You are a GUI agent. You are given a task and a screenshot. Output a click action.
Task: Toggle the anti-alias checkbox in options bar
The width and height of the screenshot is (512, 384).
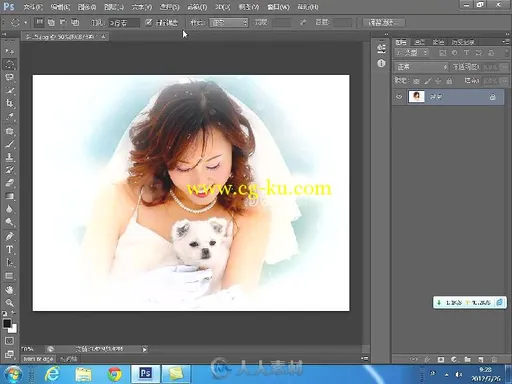(x=149, y=22)
